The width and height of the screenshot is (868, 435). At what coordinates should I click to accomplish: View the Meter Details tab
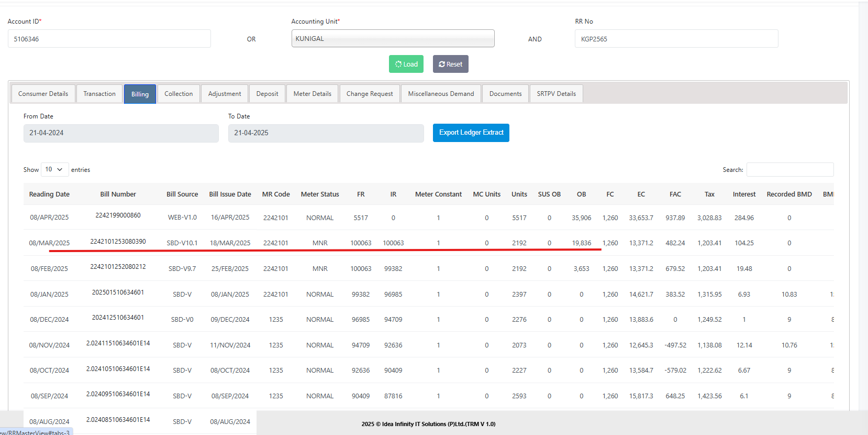coord(313,94)
